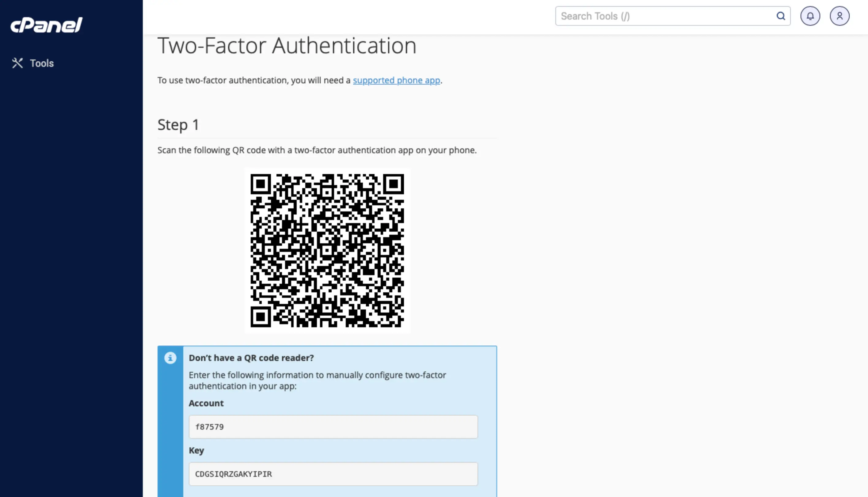The image size is (868, 497).
Task: Click the info icon in the blue box
Action: pos(170,358)
